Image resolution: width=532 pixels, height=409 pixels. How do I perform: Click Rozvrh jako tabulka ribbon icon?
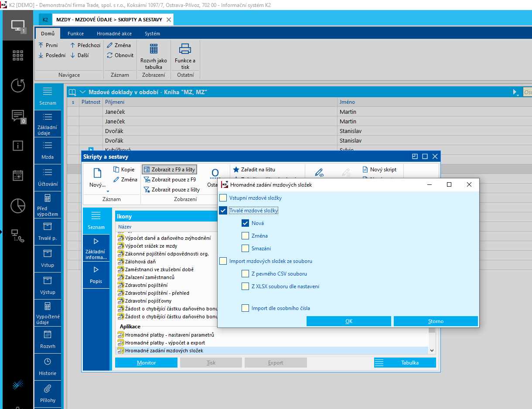tap(153, 56)
